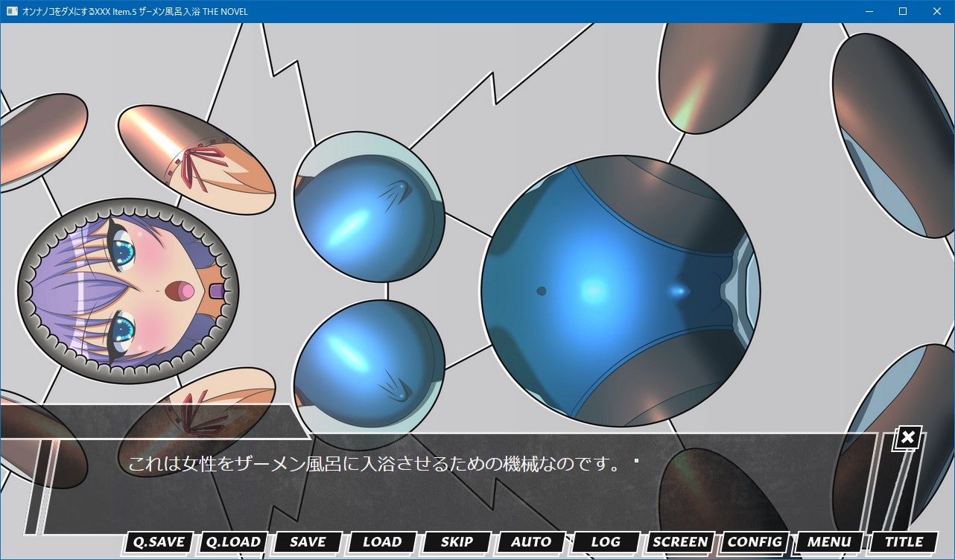The height and width of the screenshot is (560, 955).
Task: Toggle AUTO text advance
Action: tap(531, 542)
